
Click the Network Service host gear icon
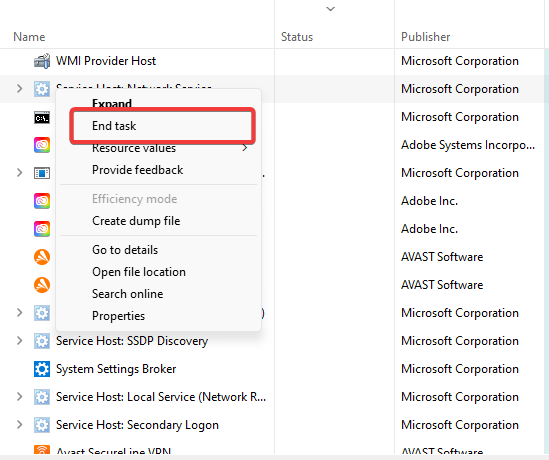click(x=42, y=89)
